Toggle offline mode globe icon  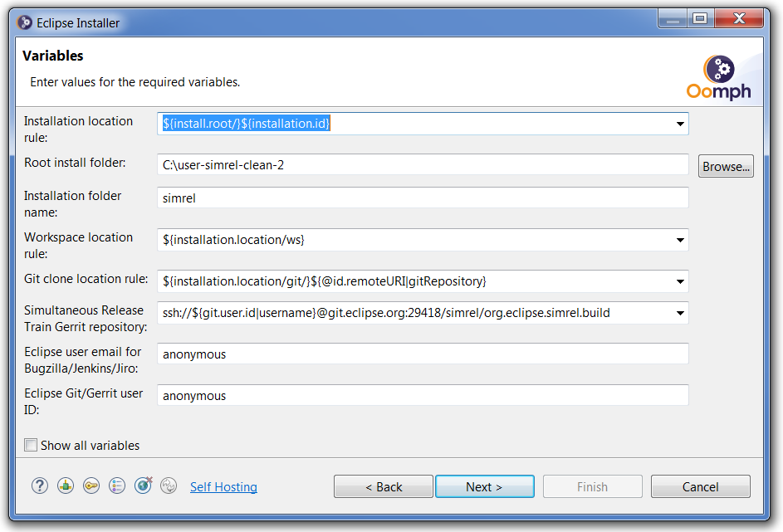pyautogui.click(x=144, y=485)
